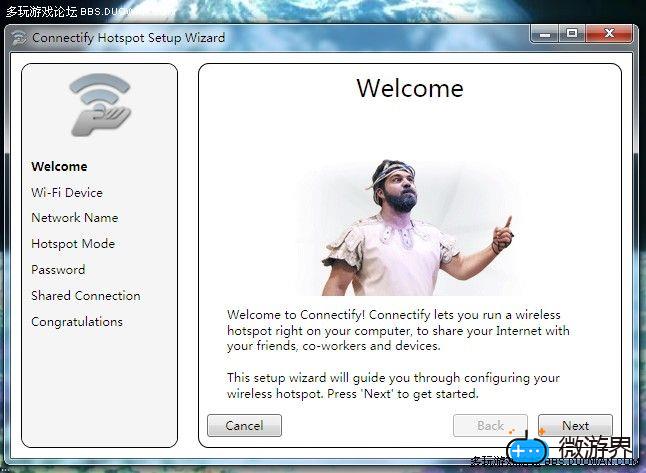Screen dimensions: 646x473
Task: Jump to the Password step
Action: (x=58, y=269)
